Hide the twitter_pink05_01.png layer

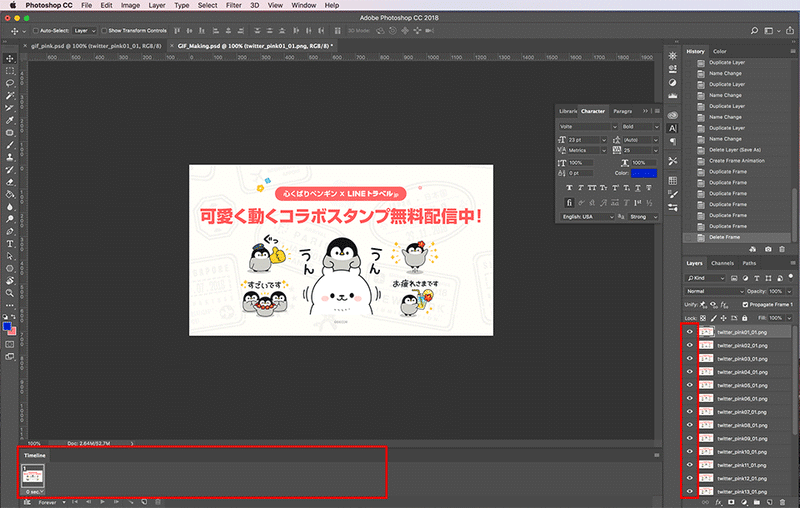pos(690,385)
